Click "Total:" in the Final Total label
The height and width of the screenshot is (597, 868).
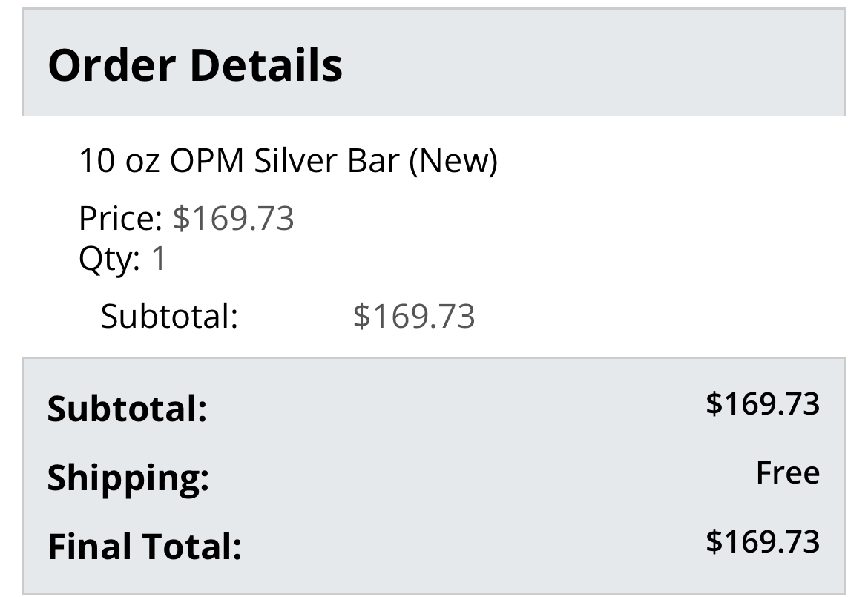pos(192,547)
